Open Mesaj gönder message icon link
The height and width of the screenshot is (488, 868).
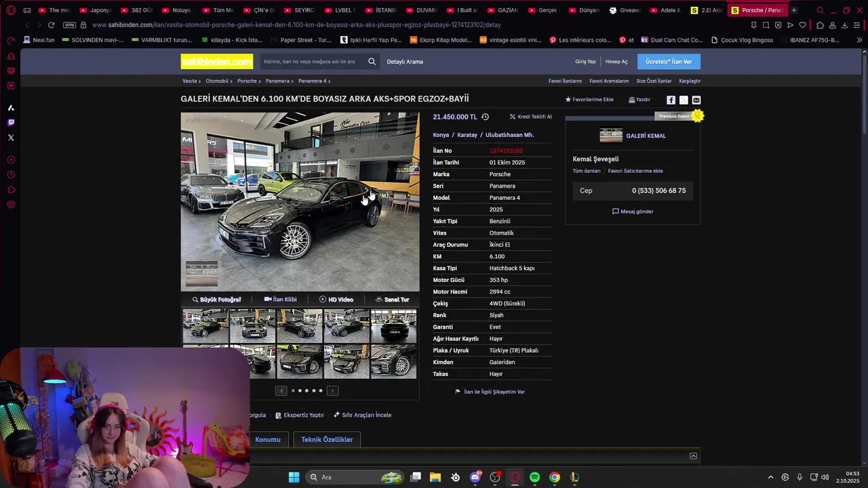tap(633, 211)
